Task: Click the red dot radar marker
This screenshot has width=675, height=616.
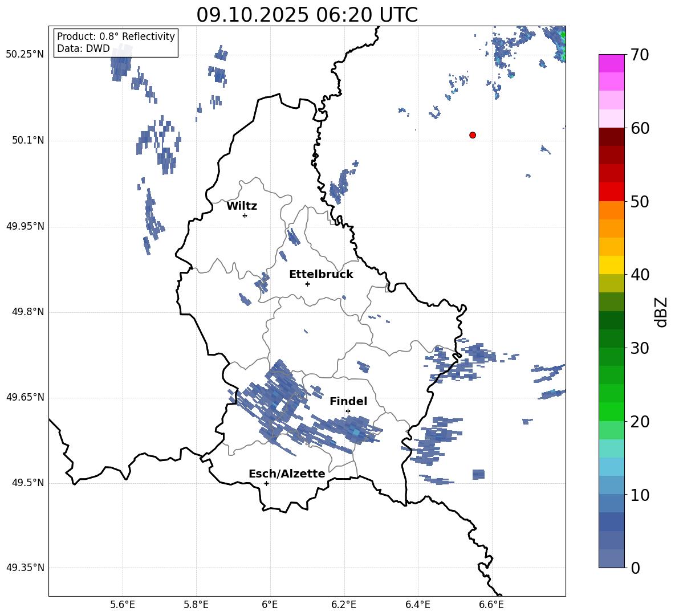Action: [473, 135]
